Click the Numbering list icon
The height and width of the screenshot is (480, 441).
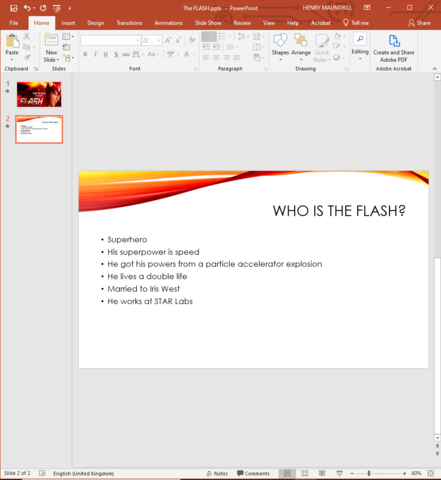222,36
